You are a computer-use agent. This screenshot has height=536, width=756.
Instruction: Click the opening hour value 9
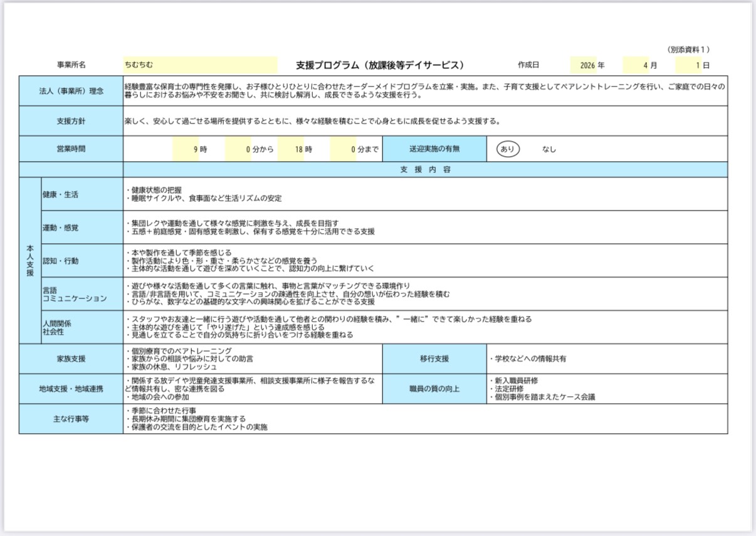pyautogui.click(x=196, y=149)
